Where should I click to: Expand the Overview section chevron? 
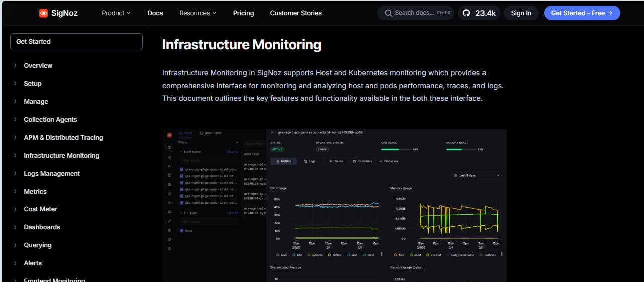pyautogui.click(x=15, y=66)
